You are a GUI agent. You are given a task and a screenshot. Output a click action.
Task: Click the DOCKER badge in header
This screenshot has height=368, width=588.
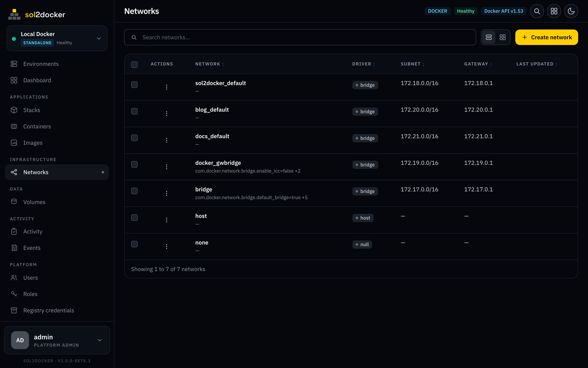coord(437,11)
